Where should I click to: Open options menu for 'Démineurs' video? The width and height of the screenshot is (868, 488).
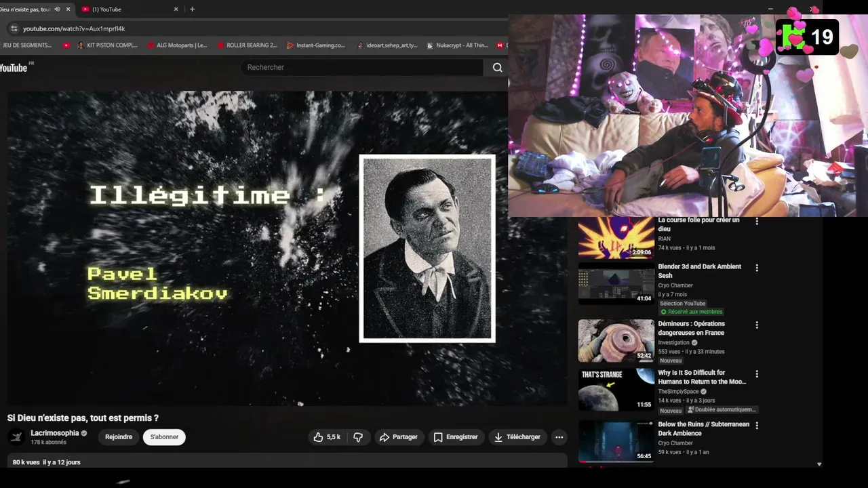pos(757,325)
